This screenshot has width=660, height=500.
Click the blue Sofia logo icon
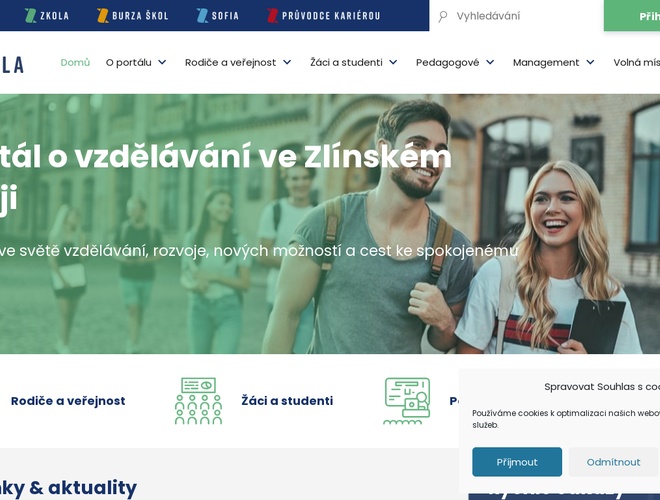(x=202, y=16)
